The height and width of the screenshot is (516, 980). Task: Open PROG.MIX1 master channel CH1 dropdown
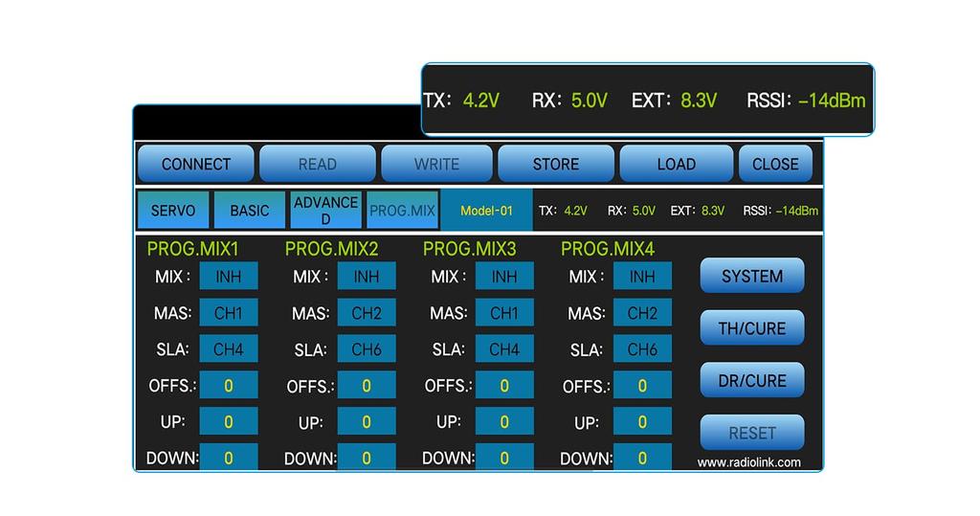click(228, 313)
